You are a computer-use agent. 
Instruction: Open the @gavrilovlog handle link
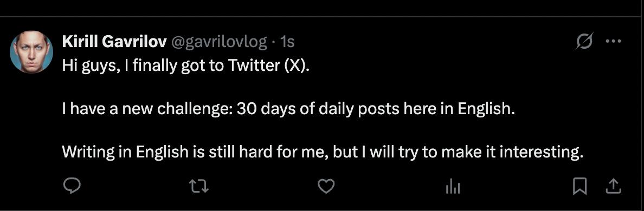click(x=218, y=42)
